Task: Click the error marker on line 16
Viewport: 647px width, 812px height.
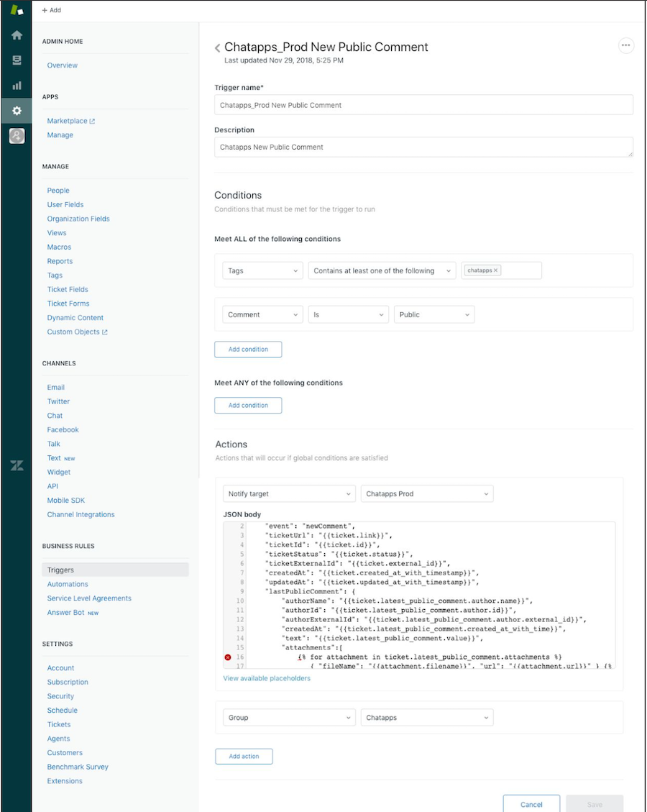Action: click(228, 657)
